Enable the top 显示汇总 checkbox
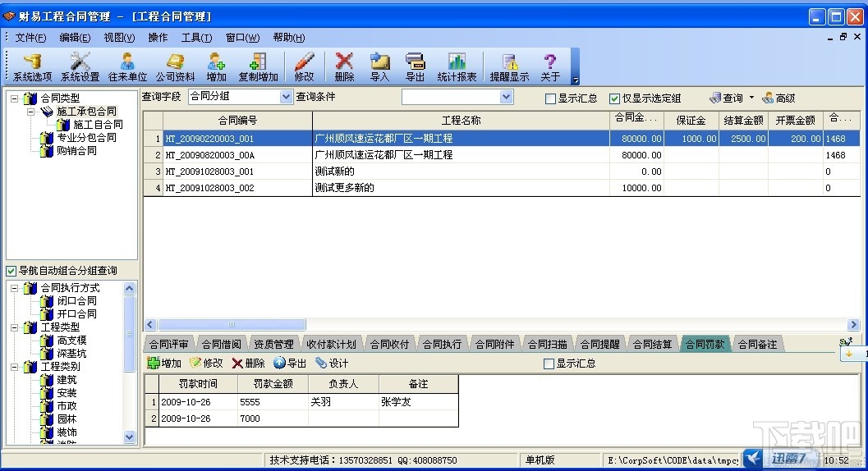Viewport: 868px width, 471px height. click(550, 98)
